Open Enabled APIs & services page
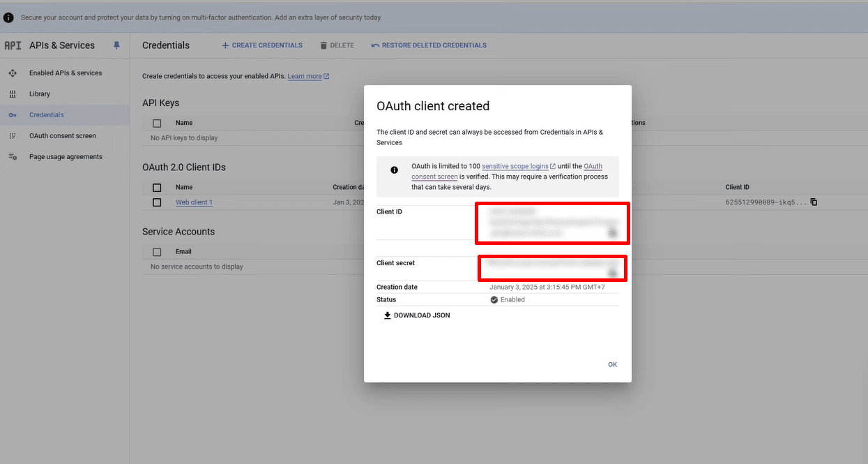 pos(65,73)
